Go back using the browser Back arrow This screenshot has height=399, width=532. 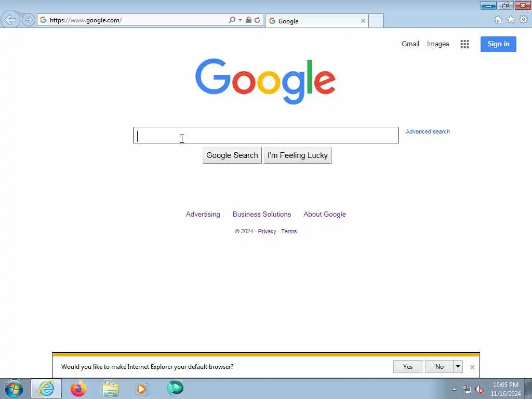point(10,20)
